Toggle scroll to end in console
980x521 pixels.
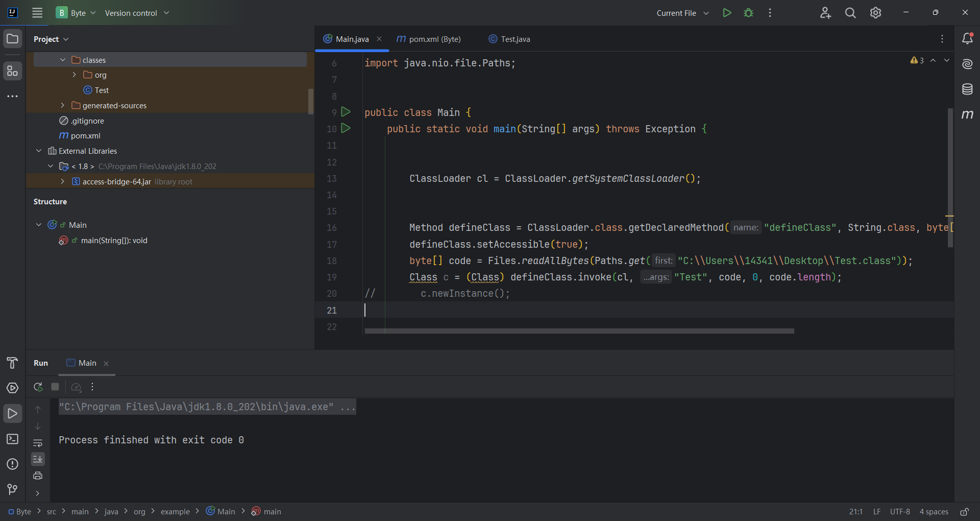[x=38, y=459]
